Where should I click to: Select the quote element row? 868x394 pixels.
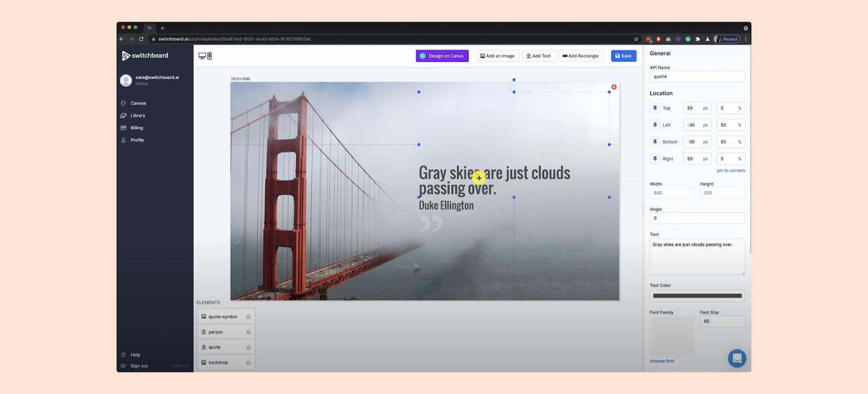click(226, 347)
